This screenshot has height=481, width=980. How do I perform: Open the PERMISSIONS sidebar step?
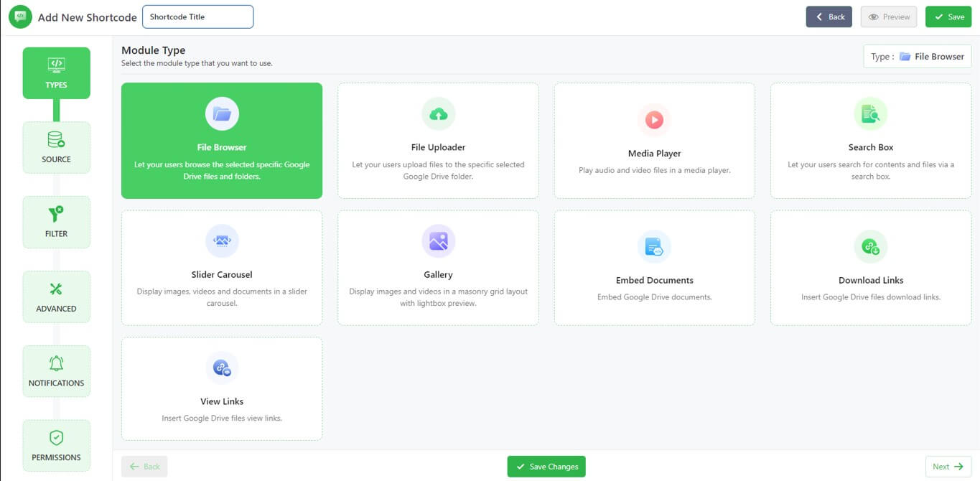tap(56, 445)
